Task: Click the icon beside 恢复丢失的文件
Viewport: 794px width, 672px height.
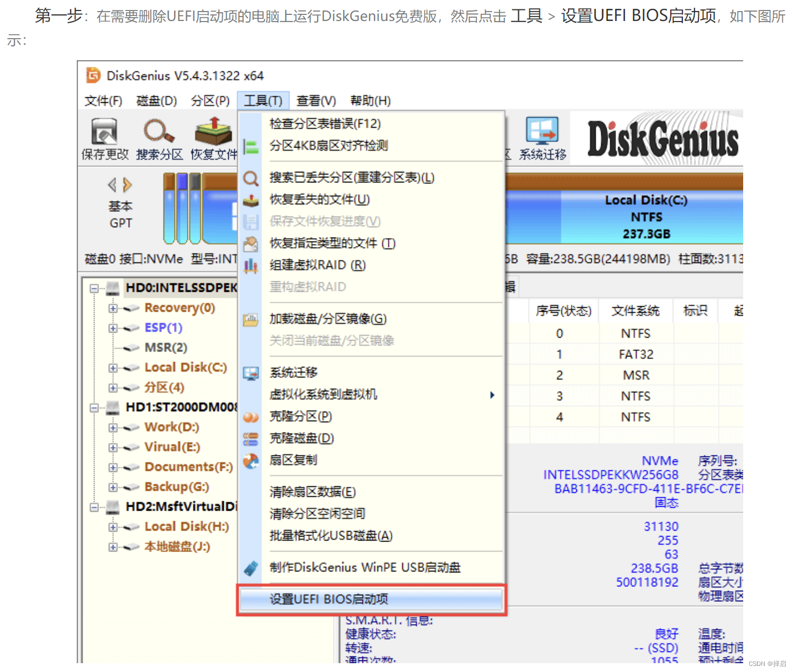Action: 251,200
